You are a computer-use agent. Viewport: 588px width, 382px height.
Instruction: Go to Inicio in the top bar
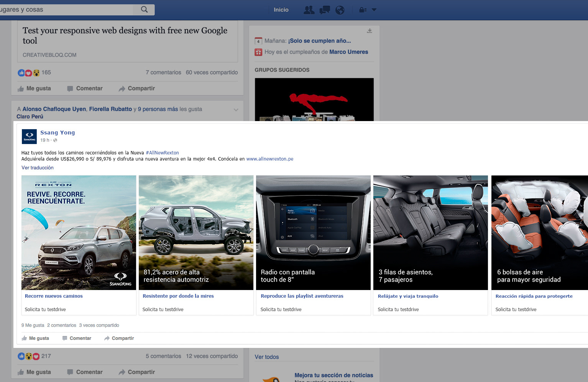coord(281,10)
